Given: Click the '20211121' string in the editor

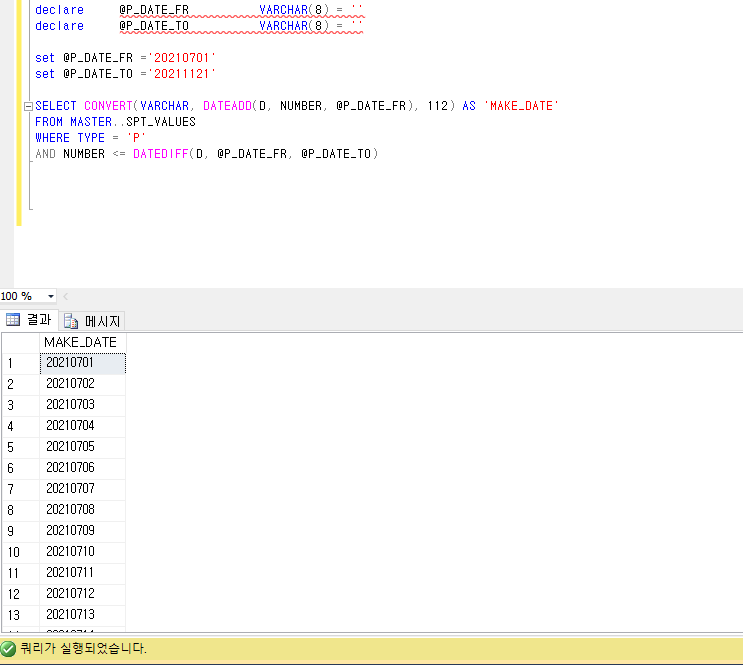Looking at the screenshot, I should click(x=183, y=74).
